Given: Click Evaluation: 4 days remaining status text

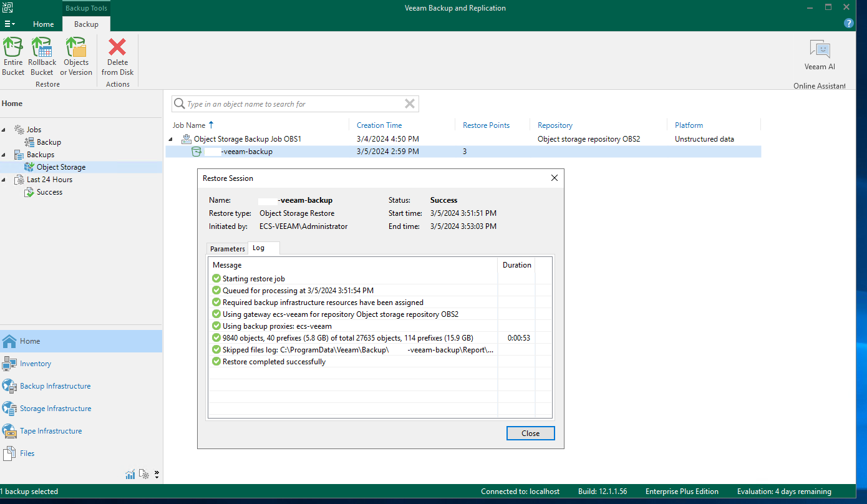Looking at the screenshot, I should click(784, 492).
